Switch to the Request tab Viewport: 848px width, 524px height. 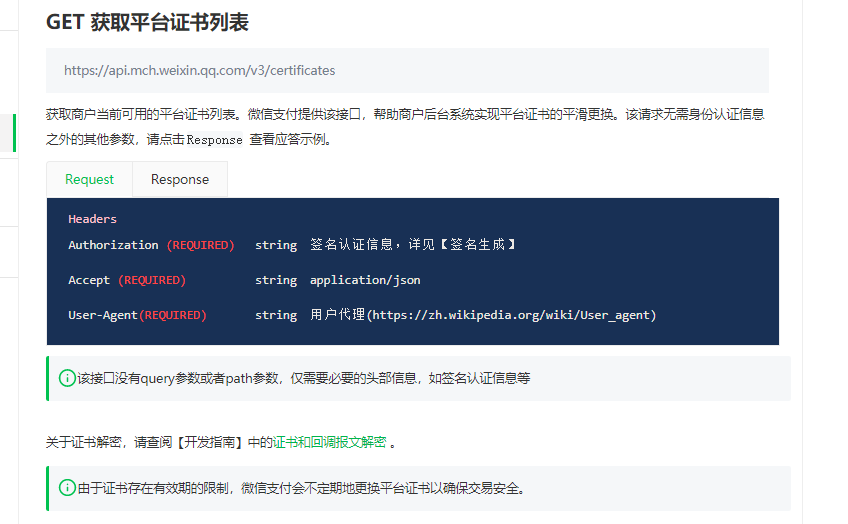coord(89,179)
